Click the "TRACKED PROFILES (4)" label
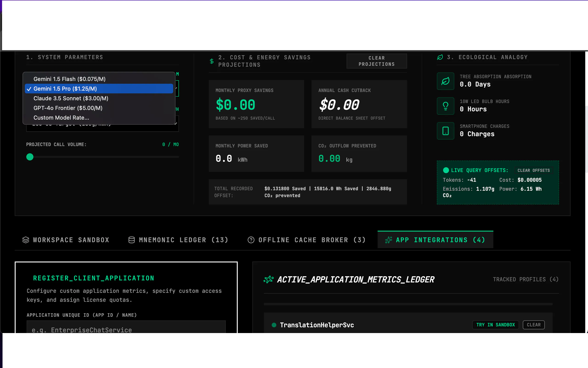This screenshot has height=368, width=588. [526, 279]
